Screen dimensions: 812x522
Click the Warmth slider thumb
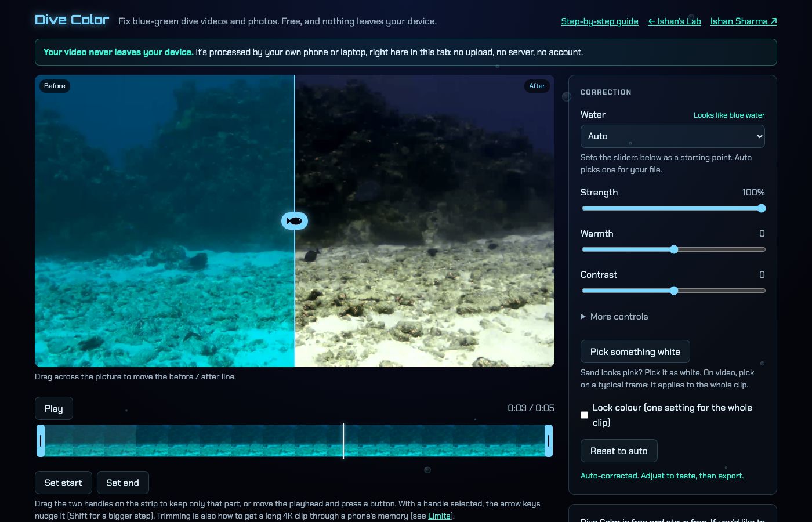pyautogui.click(x=674, y=249)
